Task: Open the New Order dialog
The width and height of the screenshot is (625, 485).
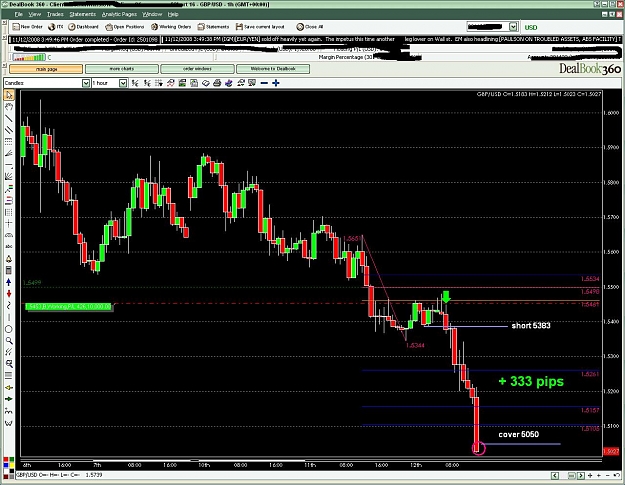Action: pyautogui.click(x=27, y=27)
